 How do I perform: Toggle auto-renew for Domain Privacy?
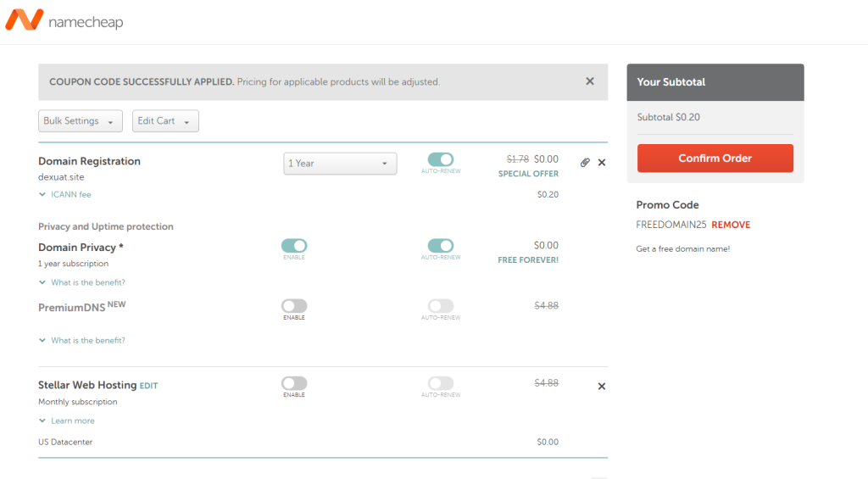coord(441,246)
